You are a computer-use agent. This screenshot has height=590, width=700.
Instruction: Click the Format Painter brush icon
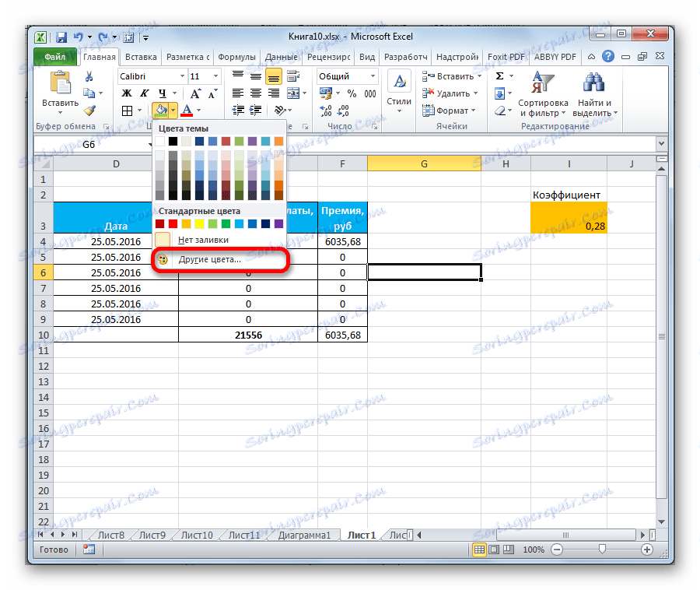(89, 110)
